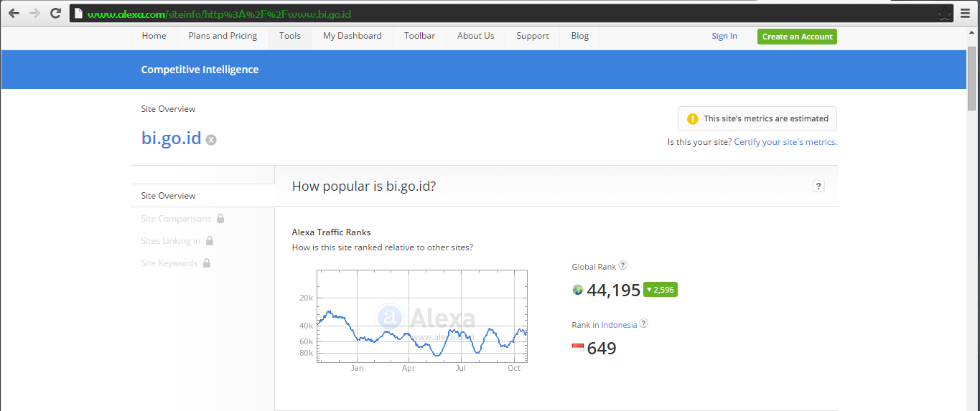Click 'Certify your site's metrics' link

pyautogui.click(x=785, y=142)
